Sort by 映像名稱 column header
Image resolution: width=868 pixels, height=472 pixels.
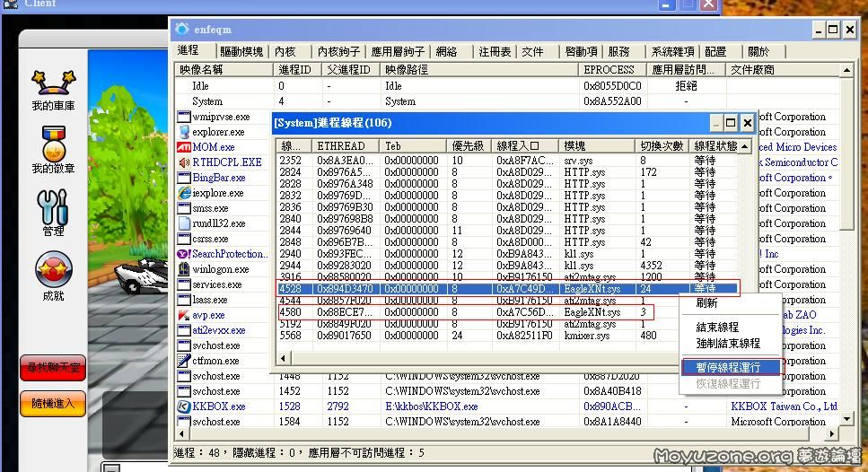(x=224, y=70)
